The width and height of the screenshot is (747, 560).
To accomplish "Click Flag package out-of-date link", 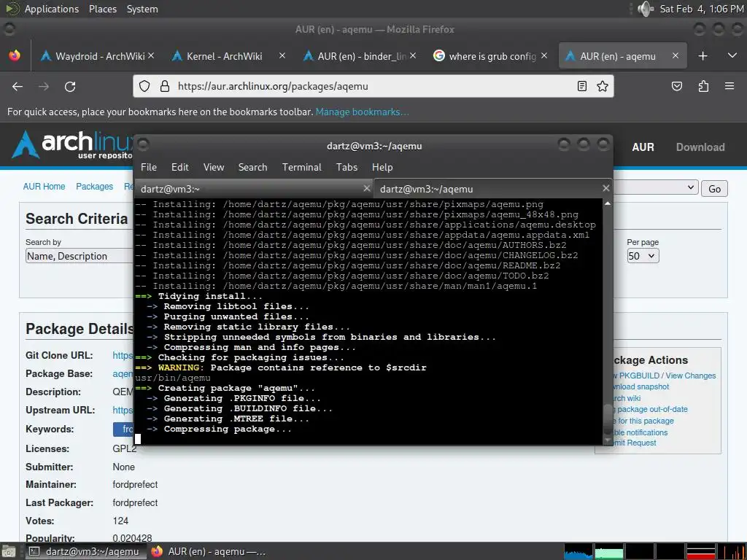I will [x=650, y=409].
